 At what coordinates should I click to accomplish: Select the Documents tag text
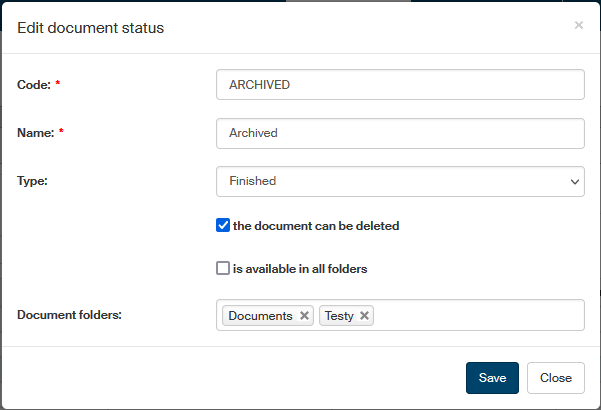[260, 316]
